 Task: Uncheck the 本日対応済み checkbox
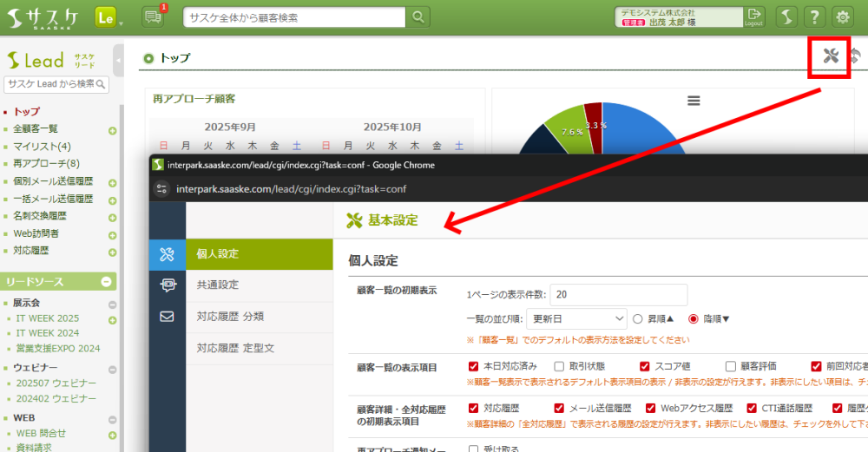[x=473, y=366]
